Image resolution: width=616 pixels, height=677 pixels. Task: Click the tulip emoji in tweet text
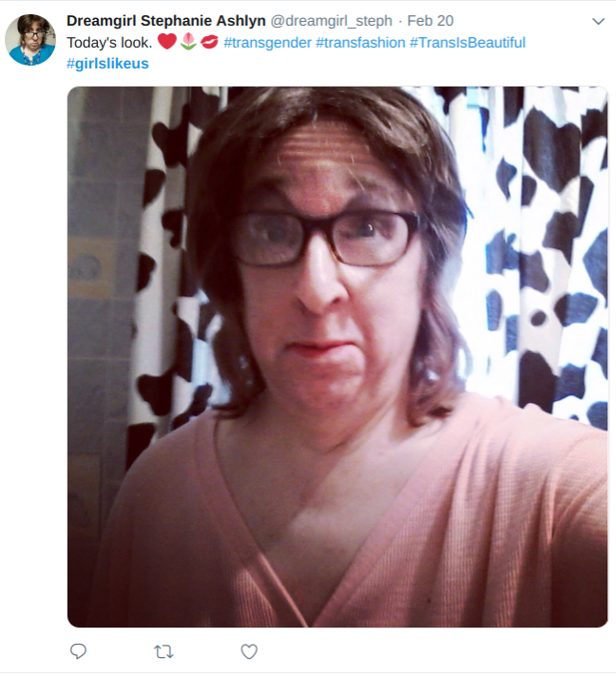pos(188,42)
